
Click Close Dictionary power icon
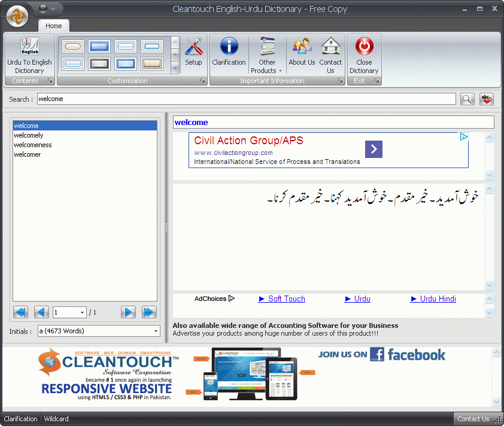tap(364, 46)
